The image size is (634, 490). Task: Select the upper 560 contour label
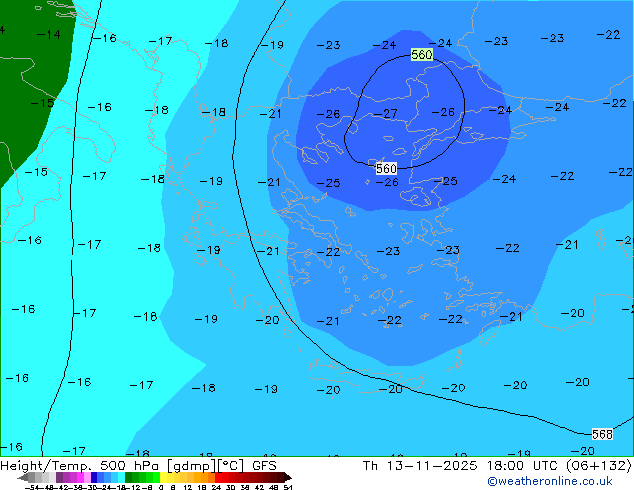click(x=422, y=55)
